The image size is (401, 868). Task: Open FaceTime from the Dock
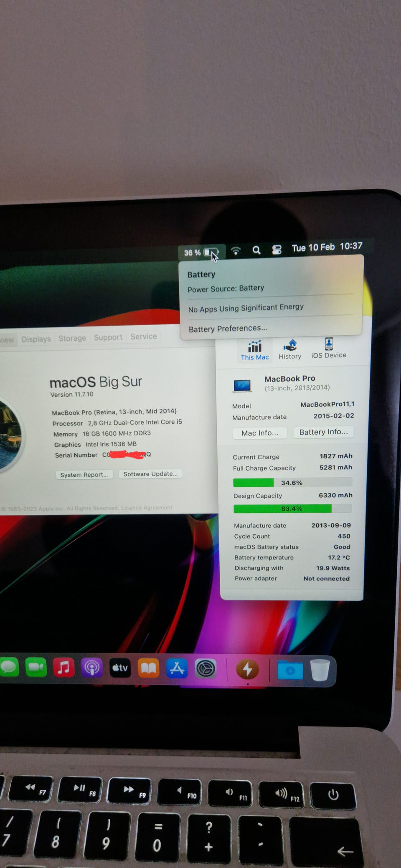coord(36,667)
